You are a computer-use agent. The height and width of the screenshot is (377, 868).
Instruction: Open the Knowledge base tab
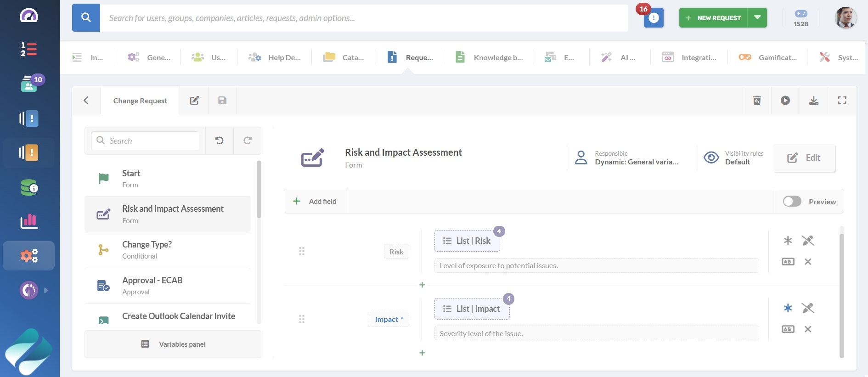489,57
